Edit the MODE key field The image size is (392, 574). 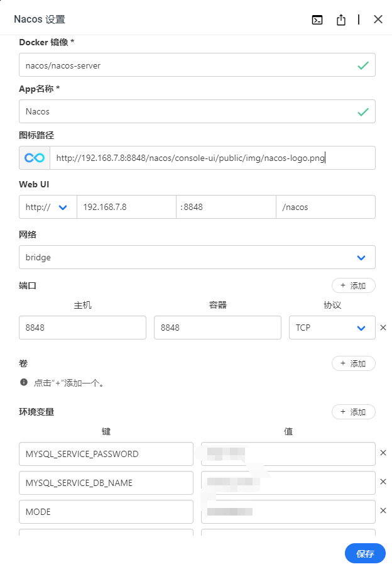[106, 512]
